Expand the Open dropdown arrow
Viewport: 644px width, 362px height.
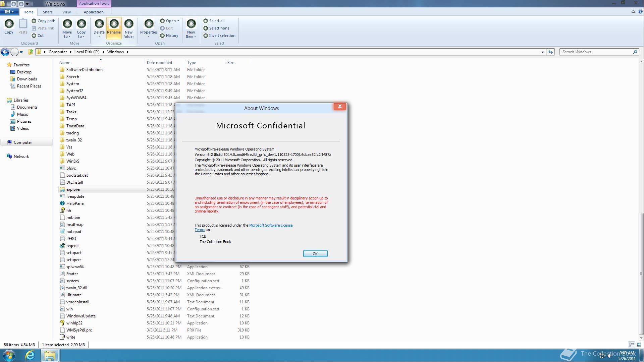tap(178, 21)
